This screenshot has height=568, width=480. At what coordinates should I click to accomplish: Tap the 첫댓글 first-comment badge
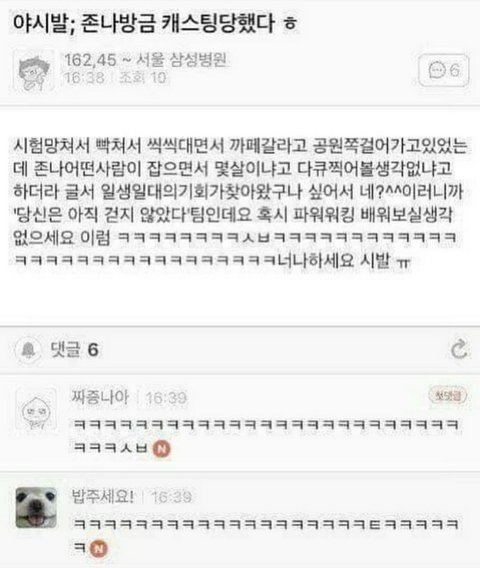448,395
